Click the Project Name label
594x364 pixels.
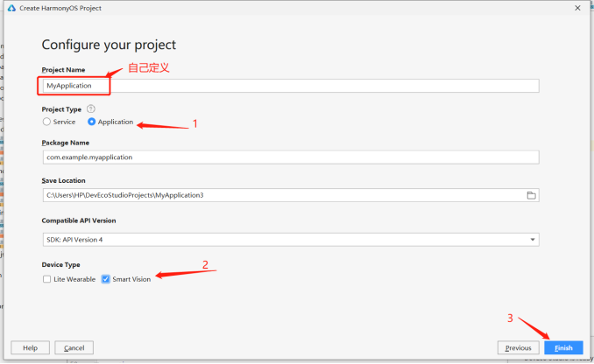tap(63, 70)
